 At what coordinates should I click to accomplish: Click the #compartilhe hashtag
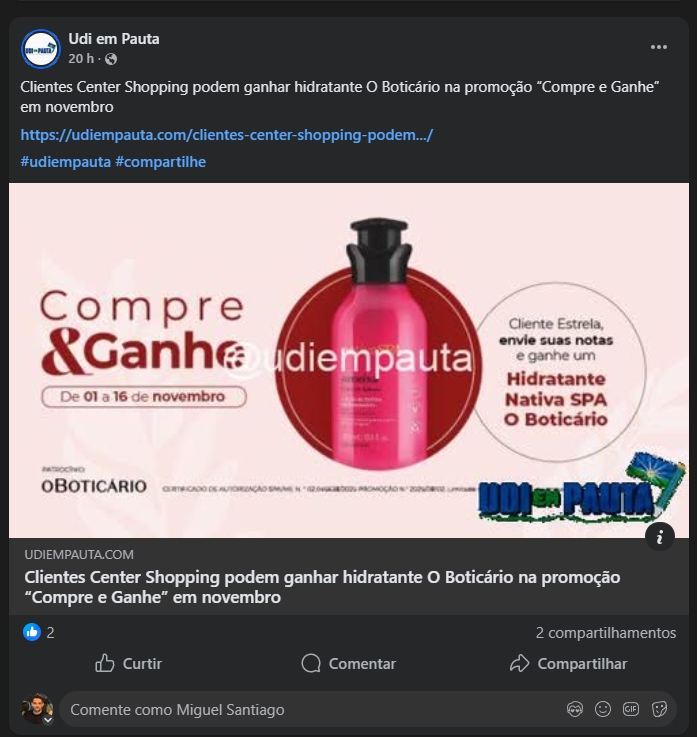pos(161,162)
